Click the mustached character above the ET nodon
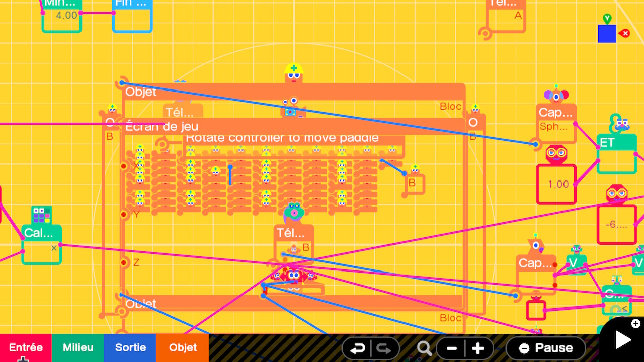Screen dimensions: 644x362 [x=618, y=124]
